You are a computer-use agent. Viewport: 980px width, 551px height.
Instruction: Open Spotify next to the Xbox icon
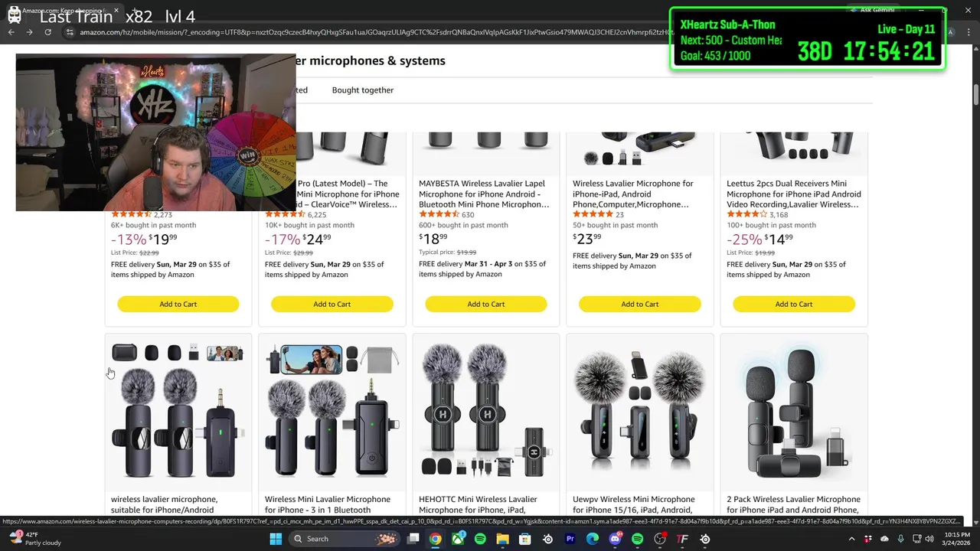click(x=480, y=539)
